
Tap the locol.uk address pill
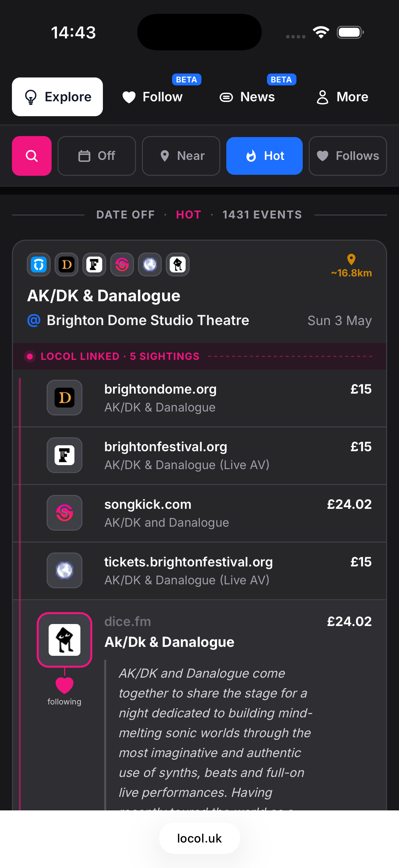pyautogui.click(x=199, y=838)
